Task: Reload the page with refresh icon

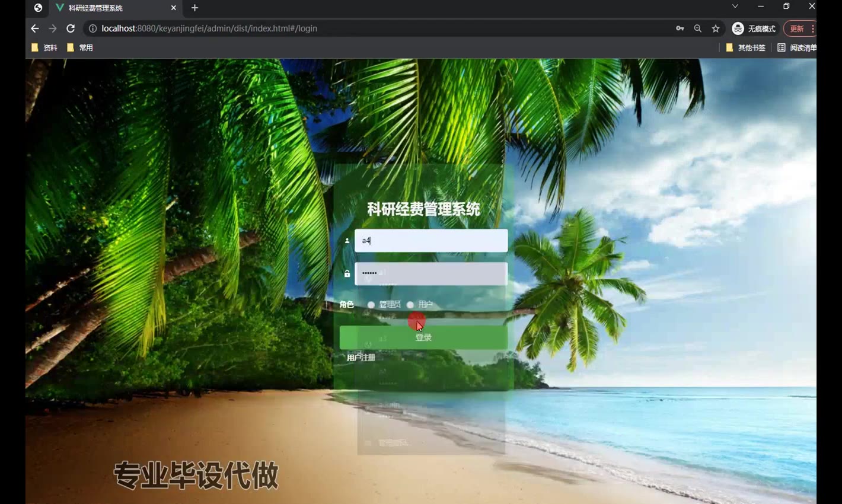Action: [x=71, y=28]
